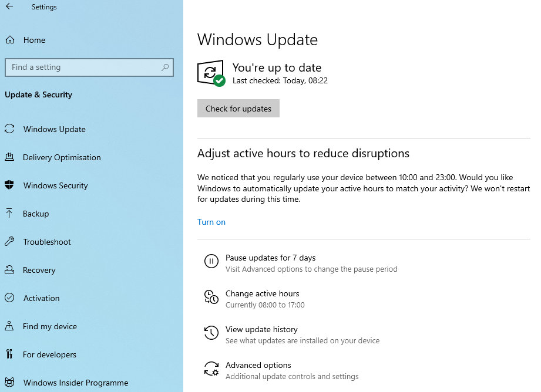Viewport: 541px width, 392px height.
Task: Click the Recovery icon
Action: pos(9,269)
